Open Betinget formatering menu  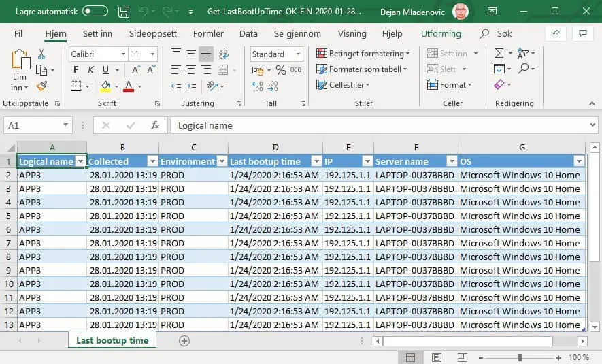tap(363, 53)
